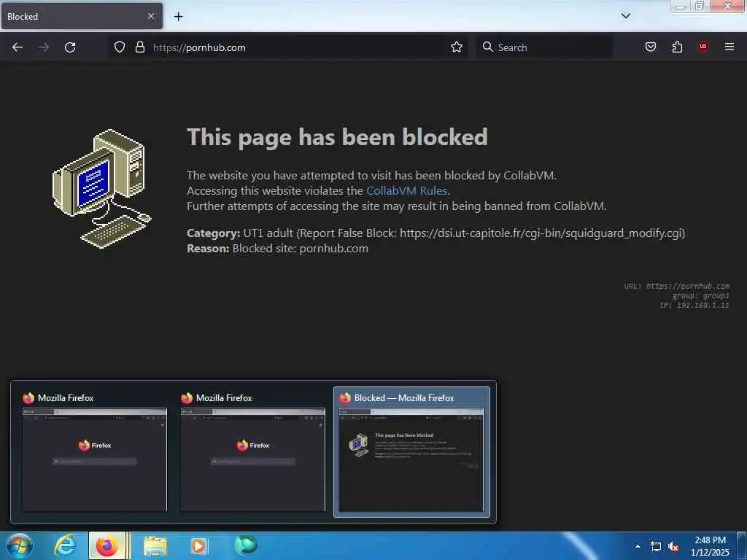Close the Firefox window
Image resolution: width=747 pixels, height=560 pixels.
click(727, 6)
